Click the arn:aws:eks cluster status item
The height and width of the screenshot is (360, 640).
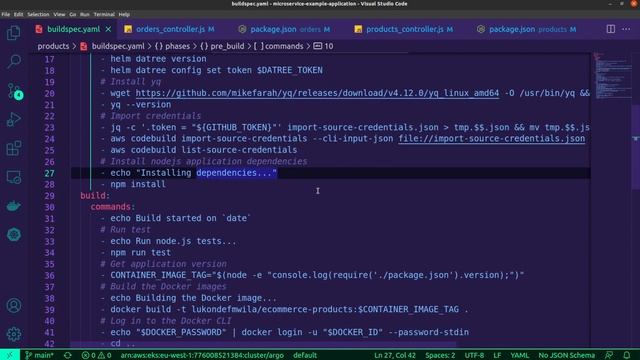(x=202, y=355)
